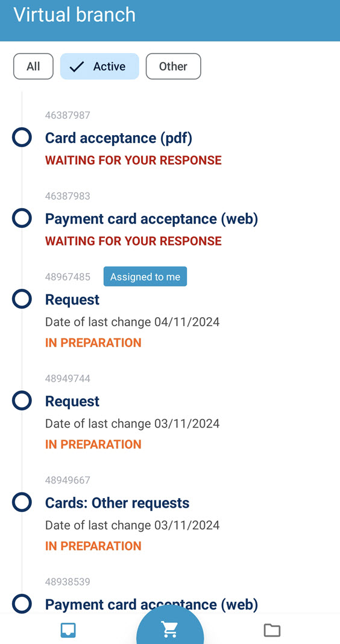The height and width of the screenshot is (644, 340).
Task: Select circle marker for Card acceptance (pdf)
Action: (22, 137)
